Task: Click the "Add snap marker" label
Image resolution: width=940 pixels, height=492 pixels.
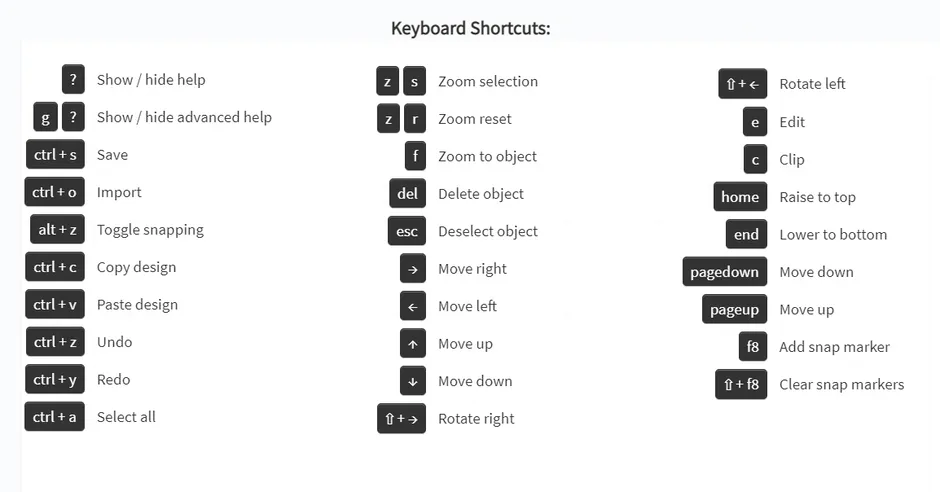Action: 834,347
